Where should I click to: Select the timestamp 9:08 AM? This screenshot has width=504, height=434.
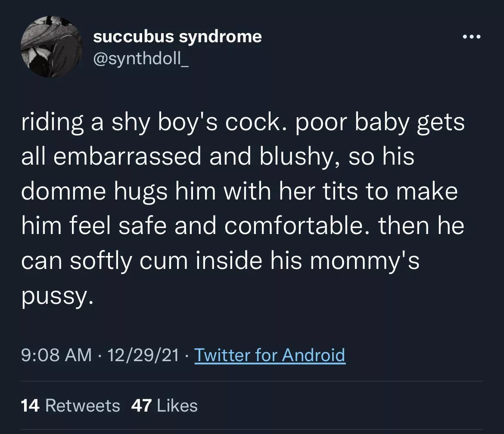55,356
